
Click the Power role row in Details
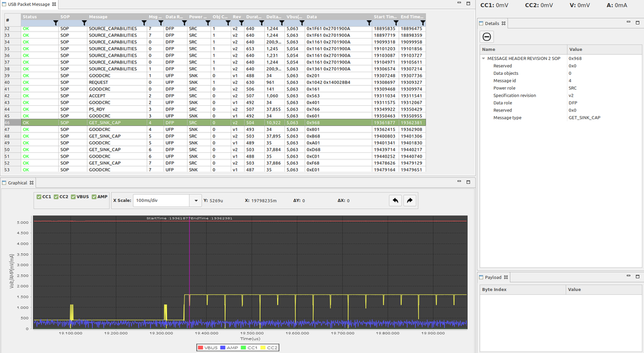pos(561,88)
